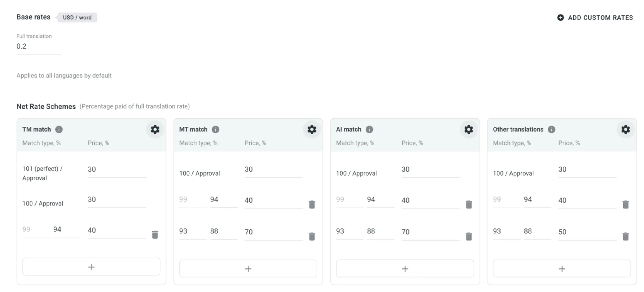
Task: Open TM match settings gear
Action: pos(155,129)
